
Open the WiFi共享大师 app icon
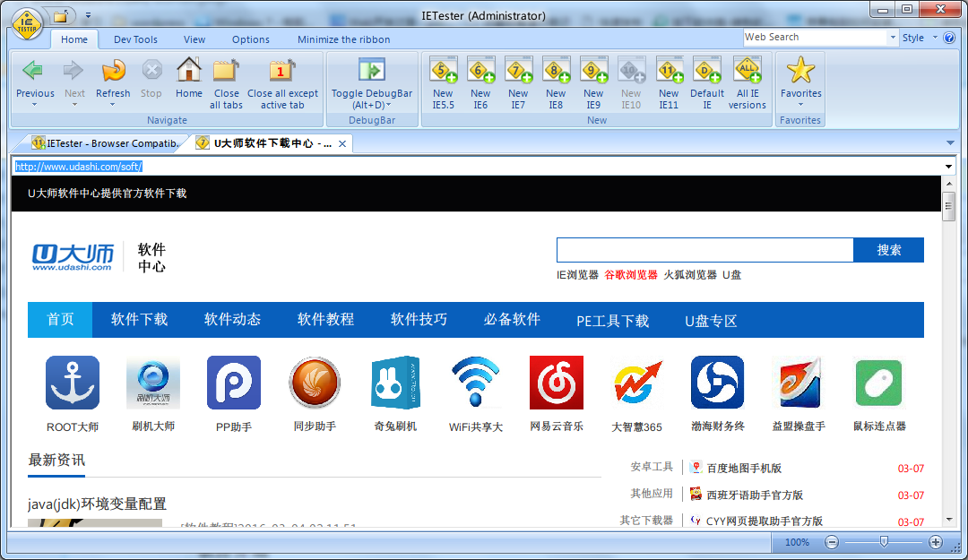476,383
